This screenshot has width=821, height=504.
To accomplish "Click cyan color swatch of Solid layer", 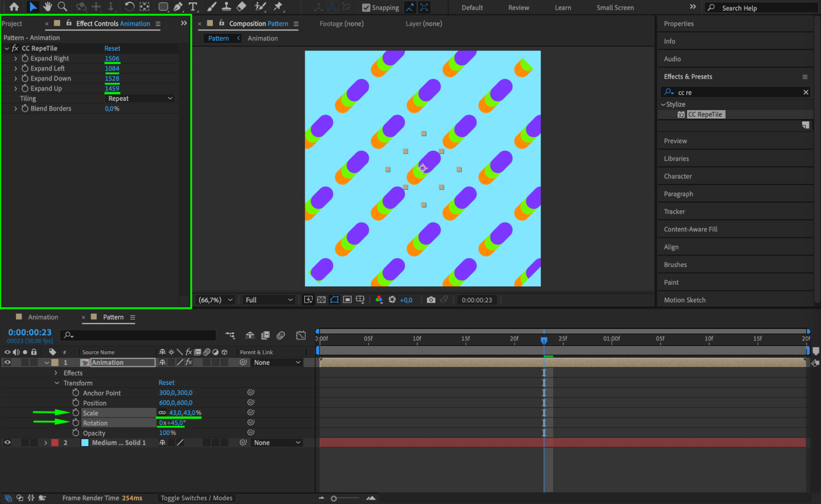I will pyautogui.click(x=85, y=443).
